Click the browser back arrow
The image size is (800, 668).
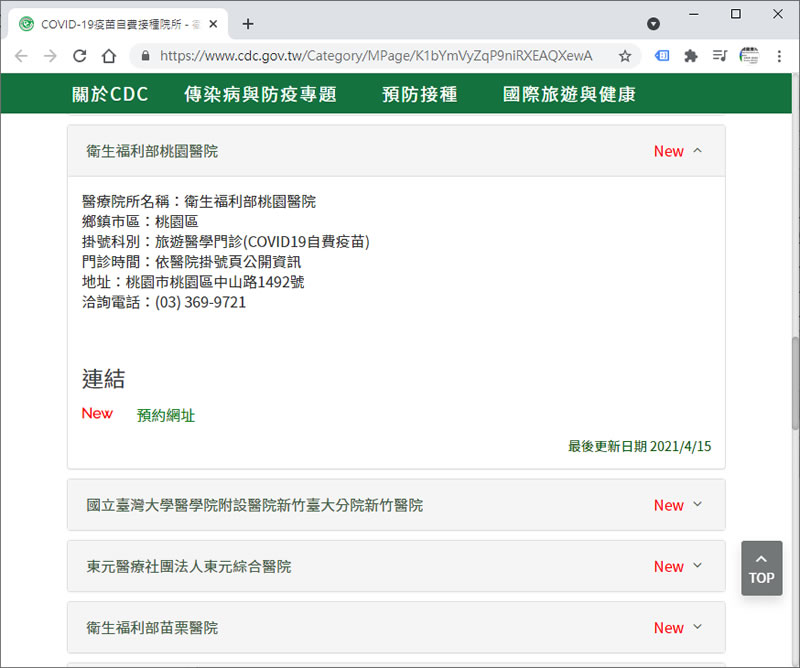[x=22, y=56]
